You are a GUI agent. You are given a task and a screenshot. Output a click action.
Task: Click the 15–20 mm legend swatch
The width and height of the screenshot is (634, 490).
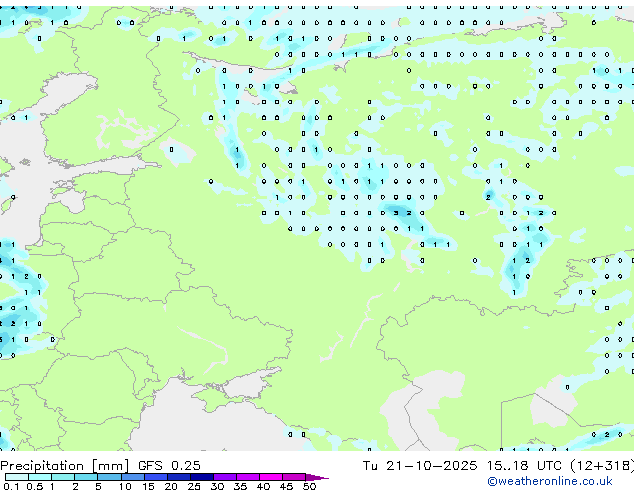pos(155,477)
